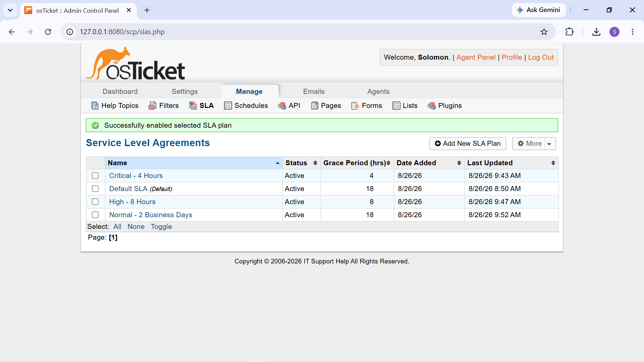Select the SLA icon in submenu
The height and width of the screenshot is (362, 644).
click(193, 106)
